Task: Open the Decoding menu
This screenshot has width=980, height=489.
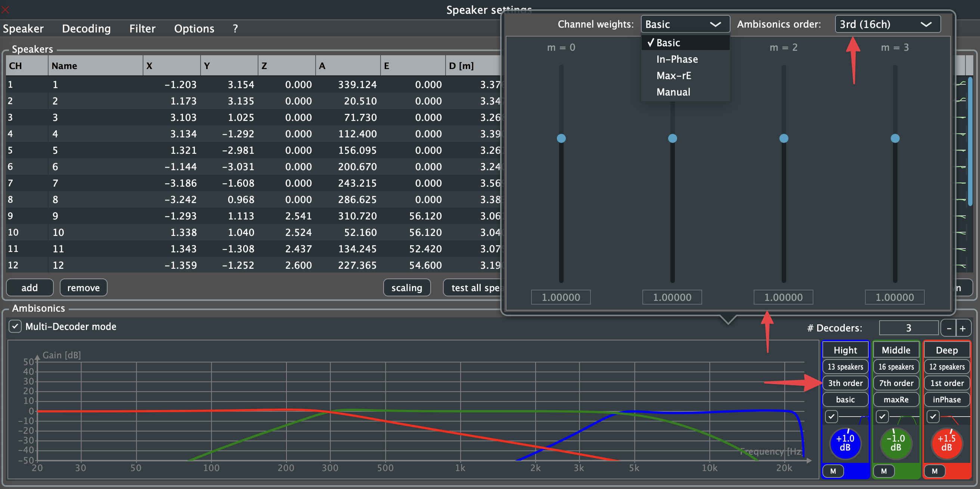Action: click(x=86, y=28)
